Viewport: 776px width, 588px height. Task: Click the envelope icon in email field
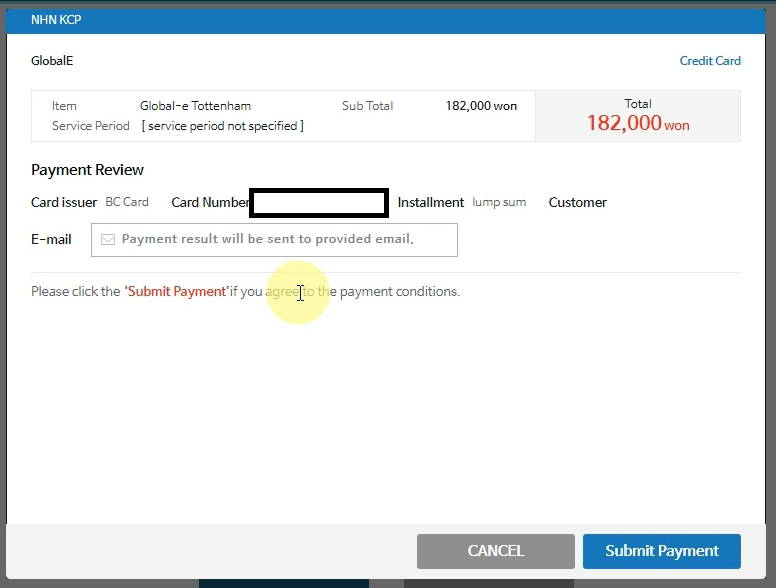pos(108,240)
